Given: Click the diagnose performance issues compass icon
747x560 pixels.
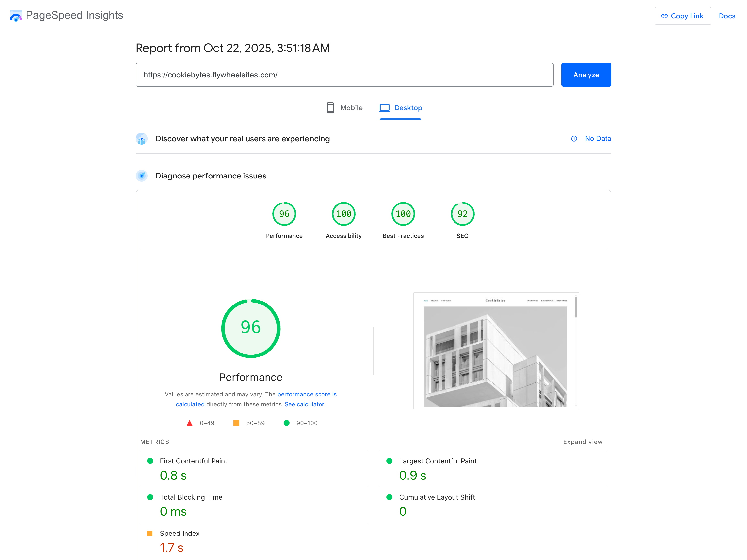Looking at the screenshot, I should click(x=142, y=176).
